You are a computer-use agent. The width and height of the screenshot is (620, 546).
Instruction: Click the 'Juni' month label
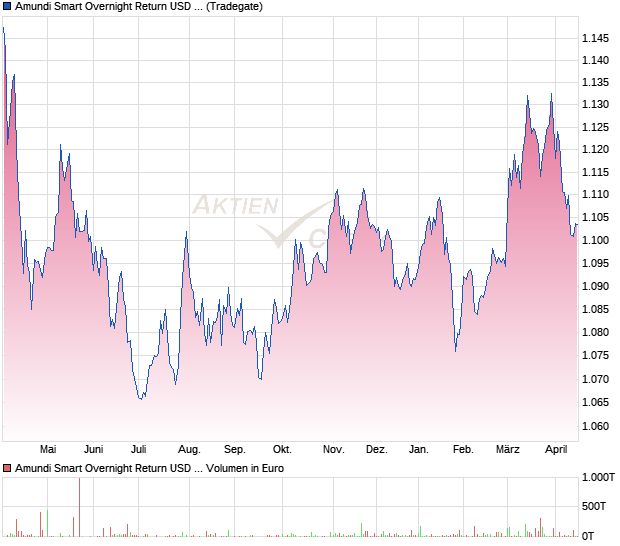(x=93, y=450)
